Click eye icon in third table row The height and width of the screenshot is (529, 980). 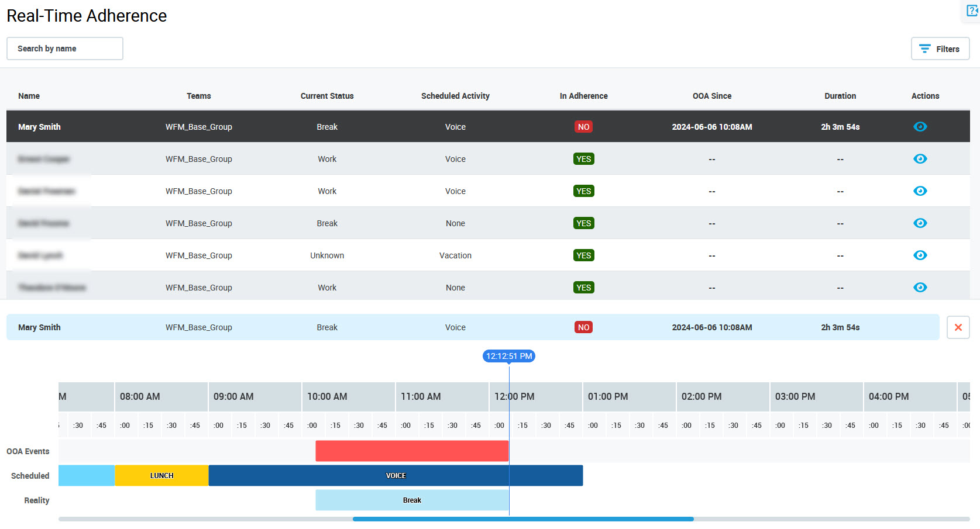click(920, 191)
